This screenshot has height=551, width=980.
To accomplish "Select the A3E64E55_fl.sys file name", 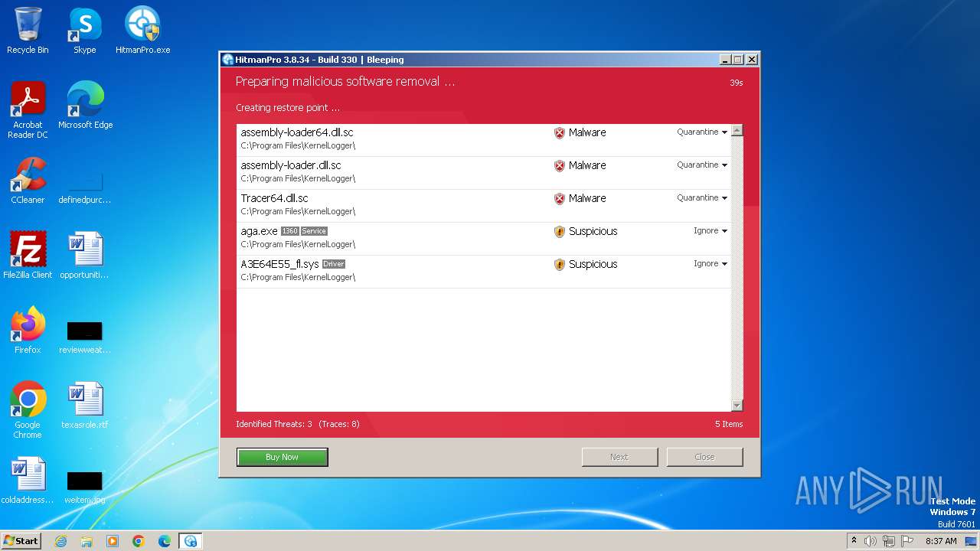I will [x=279, y=264].
